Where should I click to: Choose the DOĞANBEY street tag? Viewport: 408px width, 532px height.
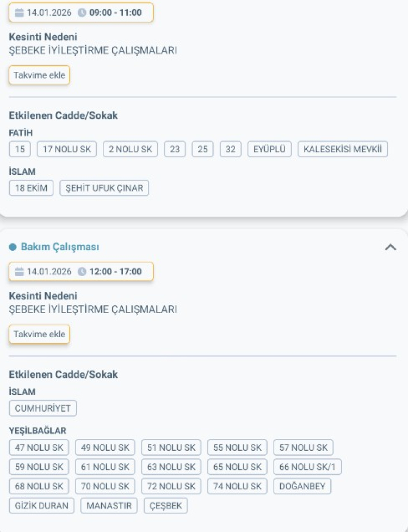coord(302,486)
